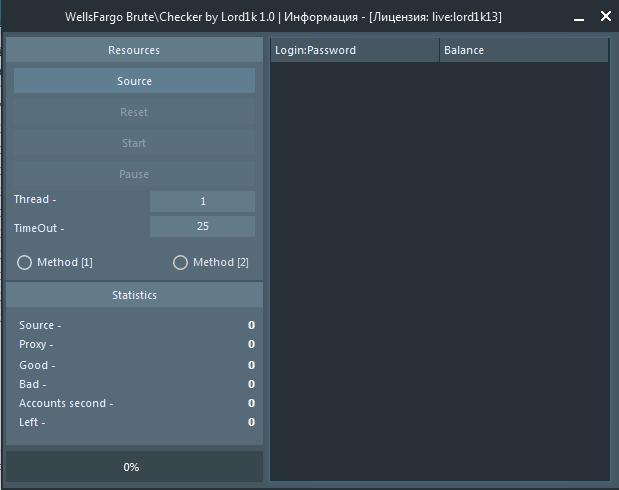Image resolution: width=619 pixels, height=490 pixels.
Task: Click the 'Left -' statistics label
Action: click(32, 422)
